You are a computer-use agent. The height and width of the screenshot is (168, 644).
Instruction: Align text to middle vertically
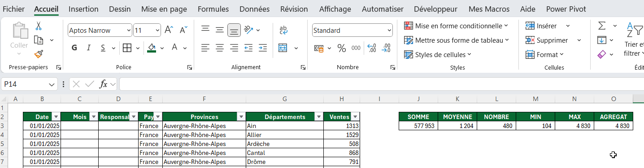[220, 30]
